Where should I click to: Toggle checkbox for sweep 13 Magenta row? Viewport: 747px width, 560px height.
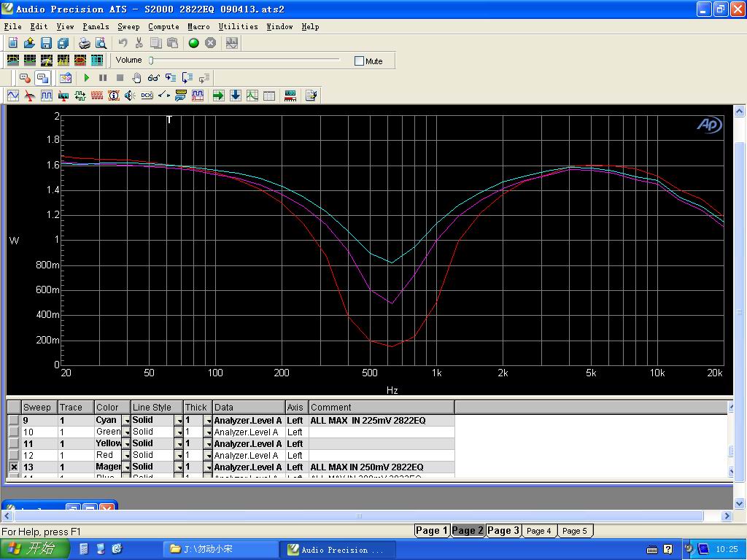pyautogui.click(x=14, y=467)
